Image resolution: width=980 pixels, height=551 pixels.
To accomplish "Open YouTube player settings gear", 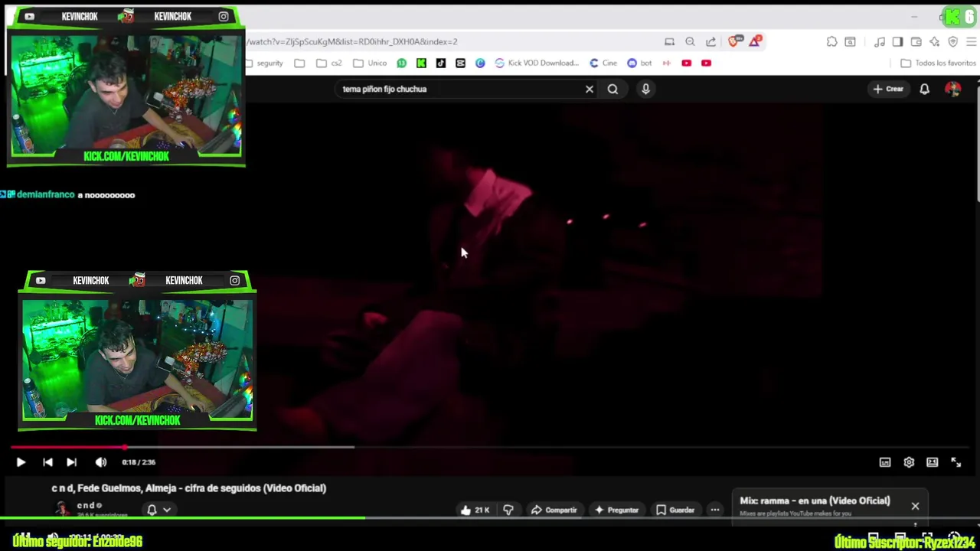I will (x=909, y=462).
